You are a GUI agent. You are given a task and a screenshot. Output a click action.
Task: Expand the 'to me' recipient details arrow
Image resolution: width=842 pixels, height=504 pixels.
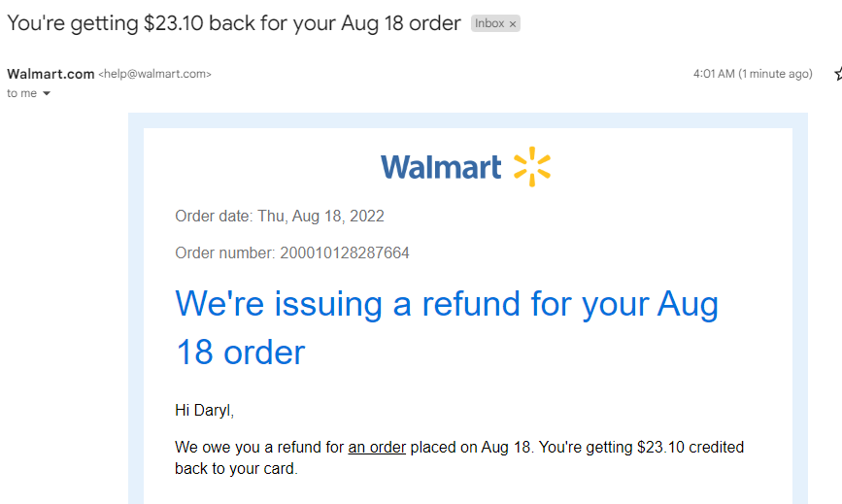(47, 93)
